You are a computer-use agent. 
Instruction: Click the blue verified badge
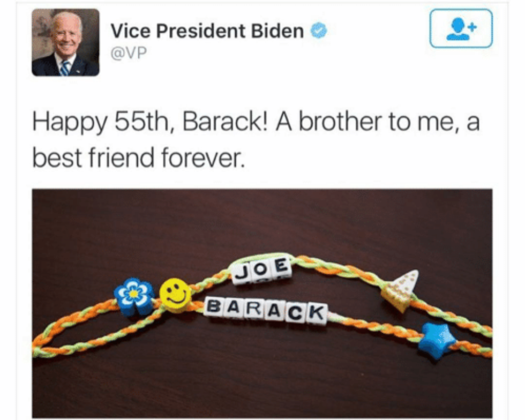319,31
